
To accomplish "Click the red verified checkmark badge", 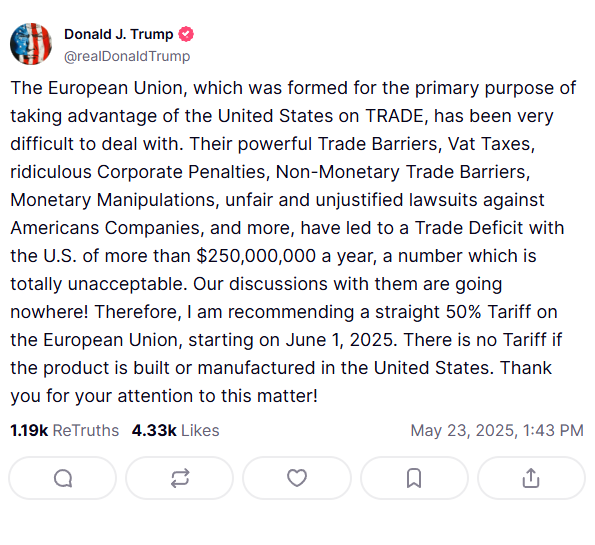I will point(186,34).
